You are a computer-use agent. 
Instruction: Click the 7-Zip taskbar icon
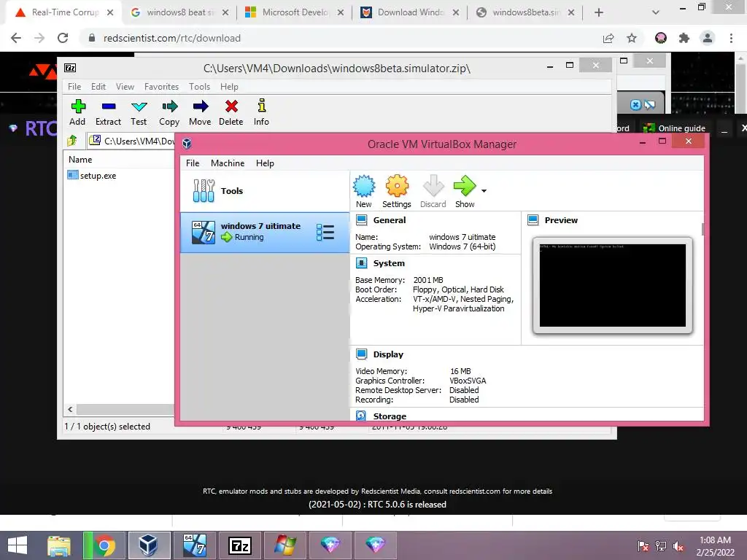pos(239,545)
